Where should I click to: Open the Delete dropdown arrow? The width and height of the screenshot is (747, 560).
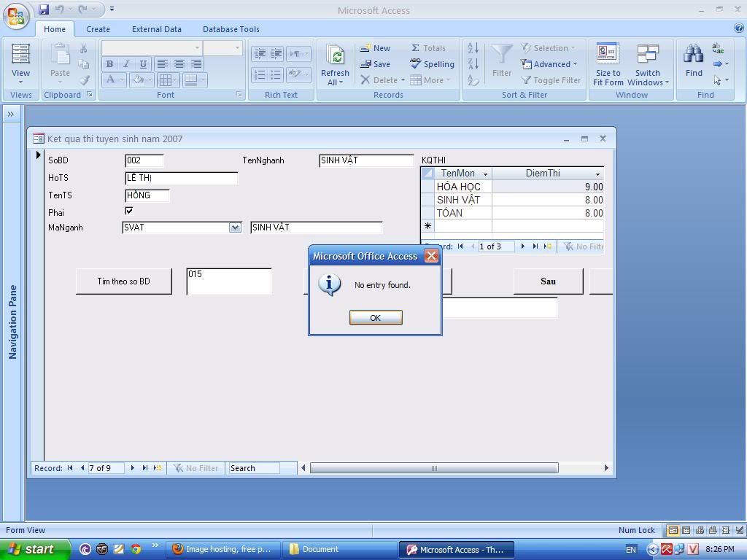point(403,80)
